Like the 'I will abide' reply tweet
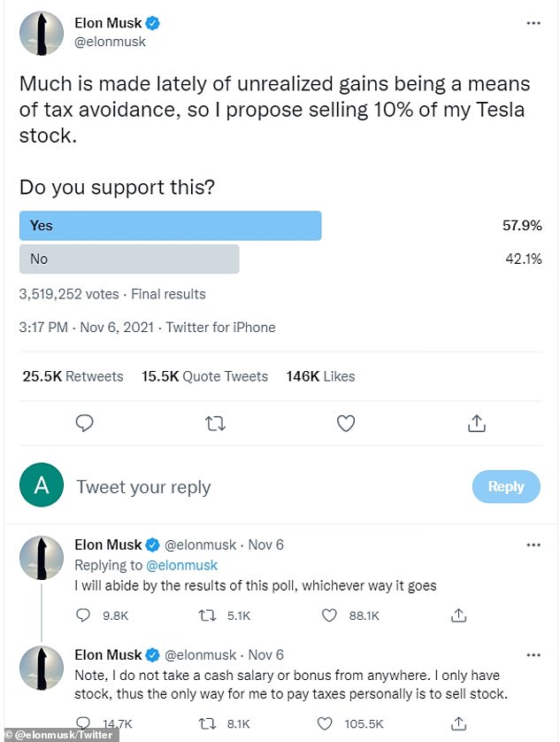This screenshot has height=742, width=560. (329, 615)
